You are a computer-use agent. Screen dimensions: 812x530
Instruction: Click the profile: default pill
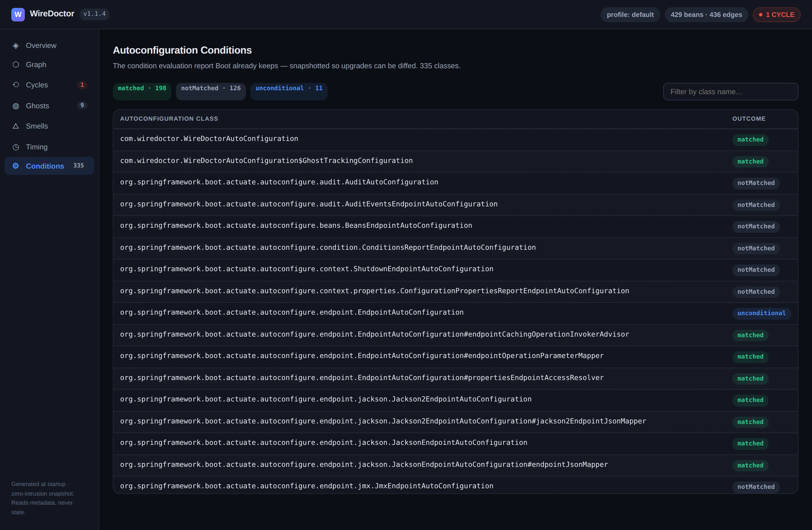tap(630, 15)
